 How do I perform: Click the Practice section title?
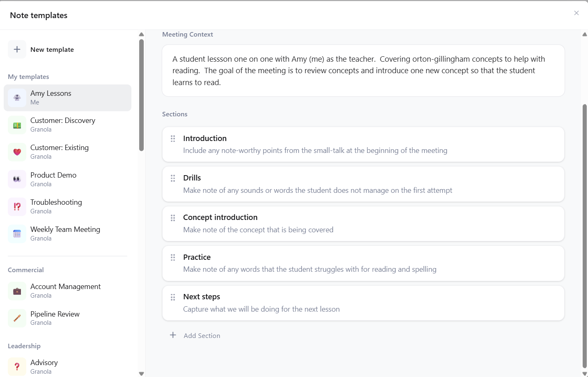point(197,257)
